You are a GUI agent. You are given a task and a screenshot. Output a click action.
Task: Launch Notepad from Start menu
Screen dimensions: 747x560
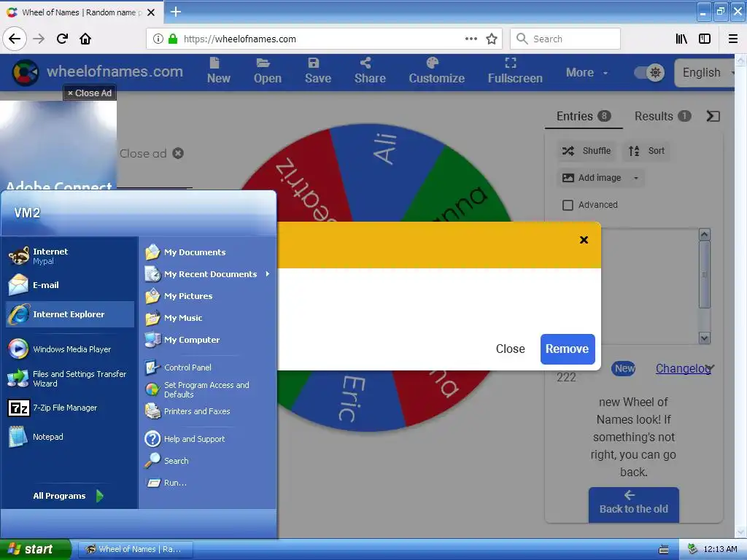70,437
